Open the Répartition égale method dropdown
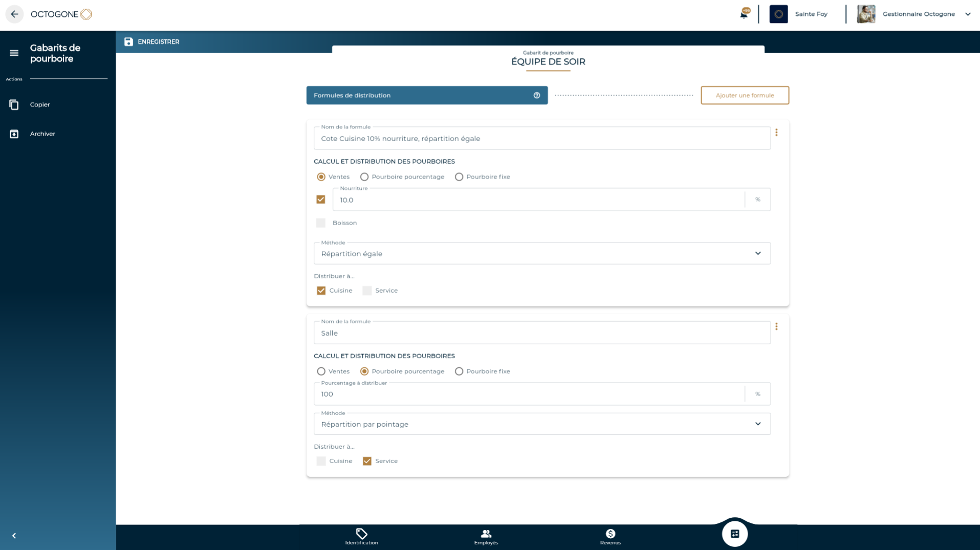 542,254
